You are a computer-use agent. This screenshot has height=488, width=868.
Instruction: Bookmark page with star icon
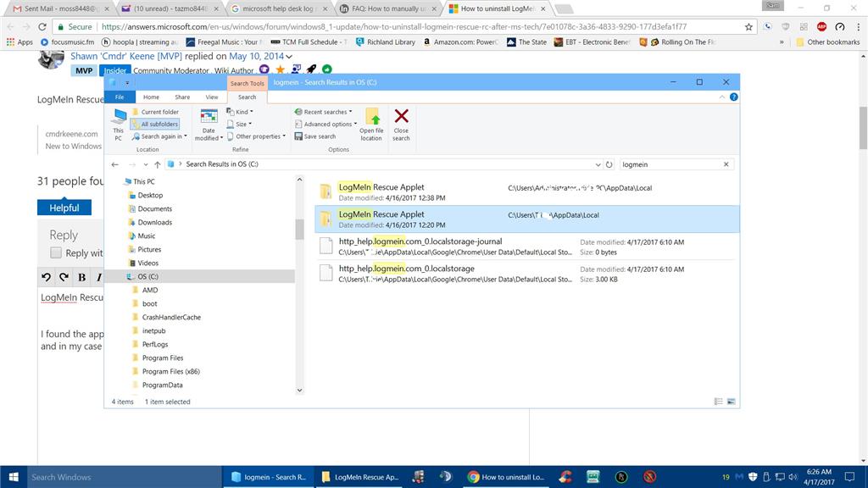[x=748, y=26]
